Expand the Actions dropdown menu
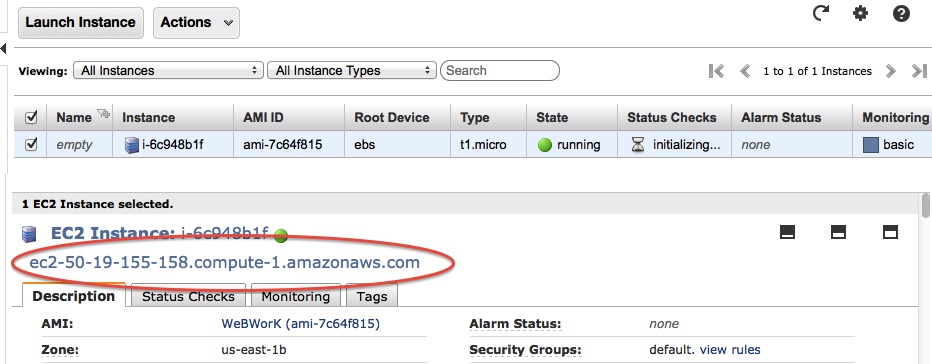The height and width of the screenshot is (364, 932). (x=196, y=23)
